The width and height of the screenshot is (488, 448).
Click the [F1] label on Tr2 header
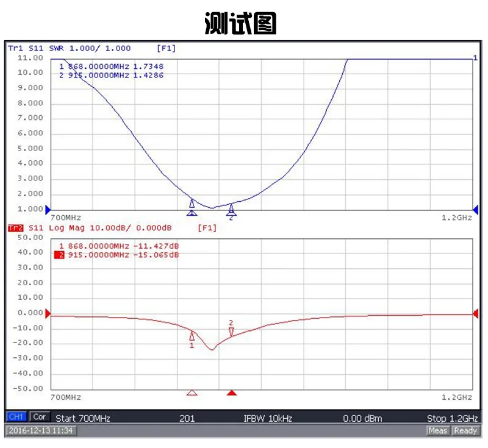point(207,228)
